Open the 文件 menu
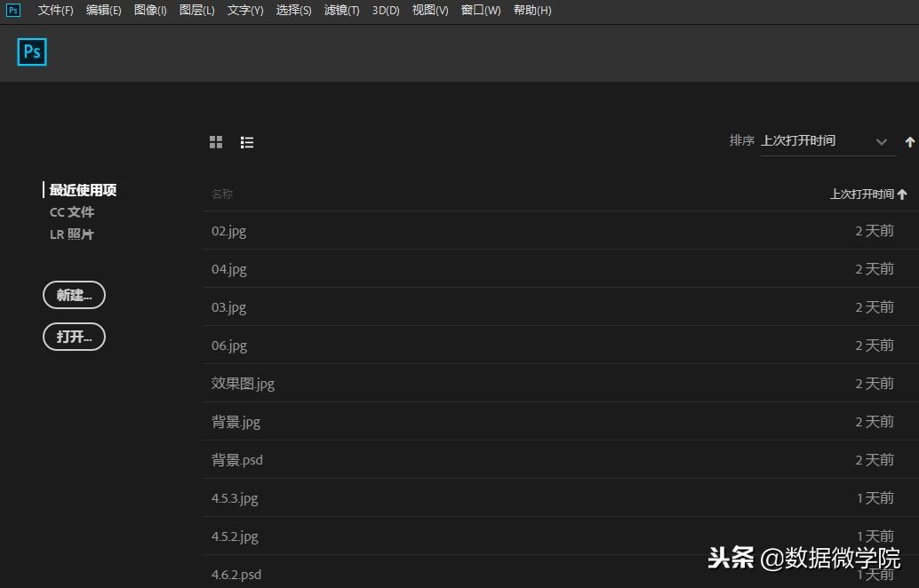Screen dimensions: 919x588 (x=55, y=10)
